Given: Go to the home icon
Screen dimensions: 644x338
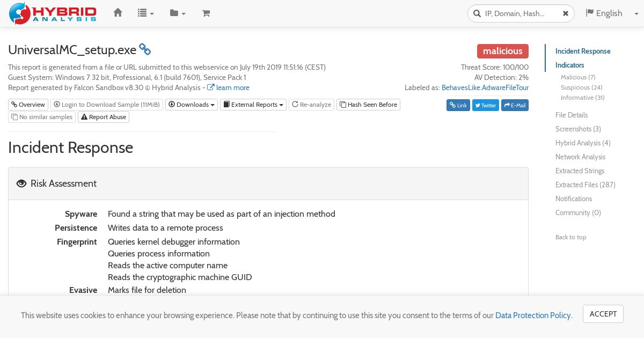Looking at the screenshot, I should coord(118,13).
